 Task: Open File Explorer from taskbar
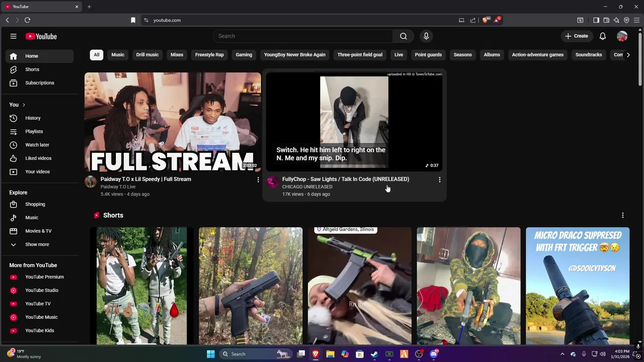point(330,354)
